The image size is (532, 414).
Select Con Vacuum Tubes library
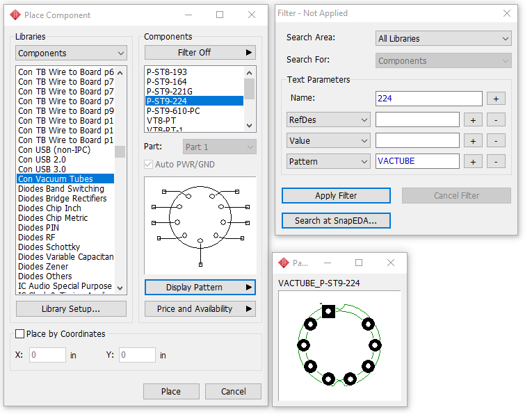click(65, 179)
